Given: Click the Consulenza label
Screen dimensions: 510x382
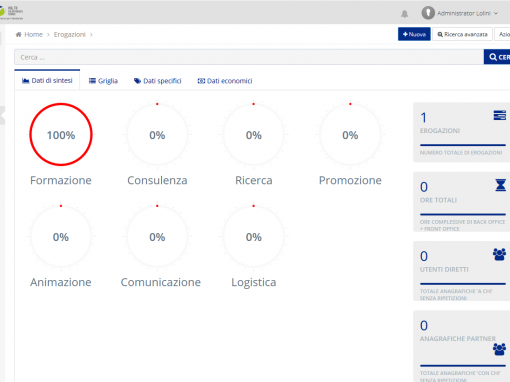Looking at the screenshot, I should point(157,180).
